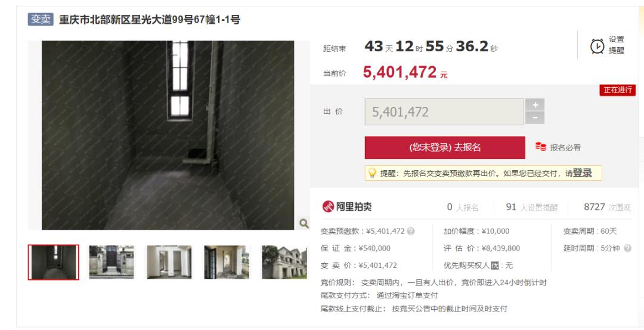The image size is (644, 330).
Task: Click the alarm clock reminder icon
Action: point(597,46)
